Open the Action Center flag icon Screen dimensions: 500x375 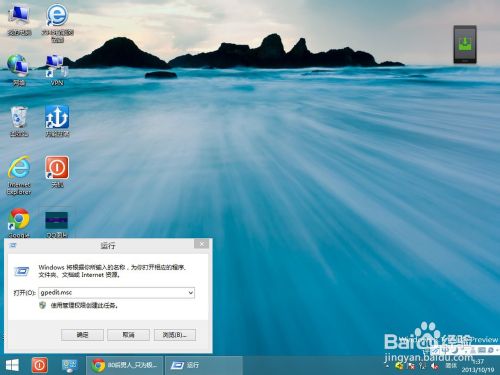[411, 366]
